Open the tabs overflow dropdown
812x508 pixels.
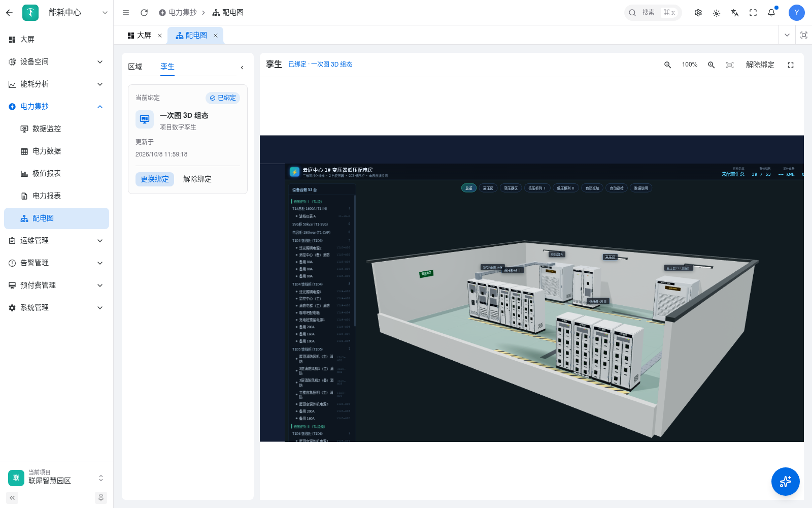click(x=787, y=35)
